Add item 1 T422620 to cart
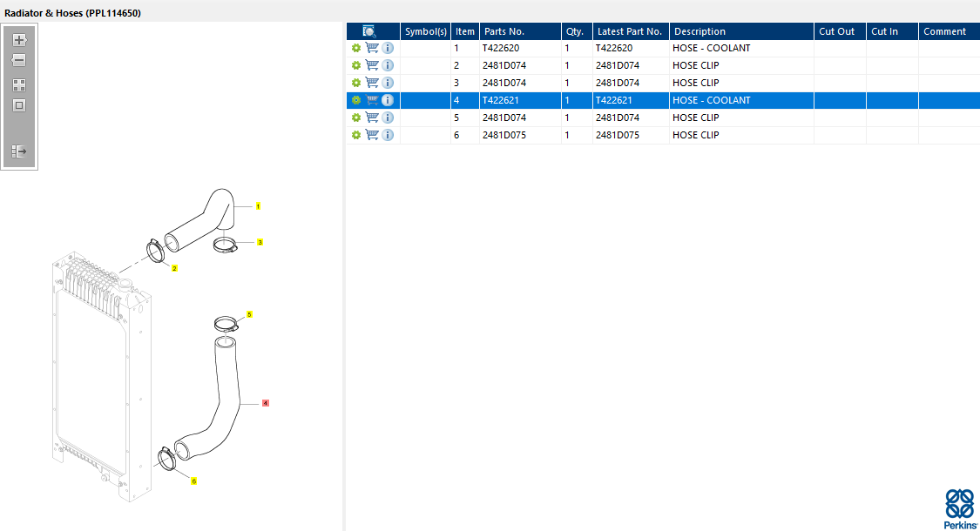The height and width of the screenshot is (531, 980). tap(372, 48)
